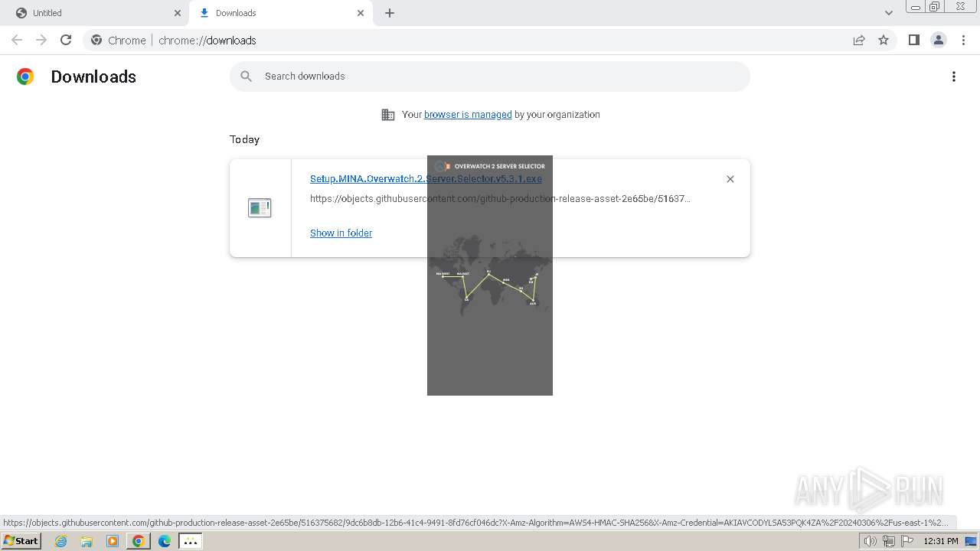Open the 'browser is managed' link
Viewport: 980px width, 551px height.
click(468, 115)
